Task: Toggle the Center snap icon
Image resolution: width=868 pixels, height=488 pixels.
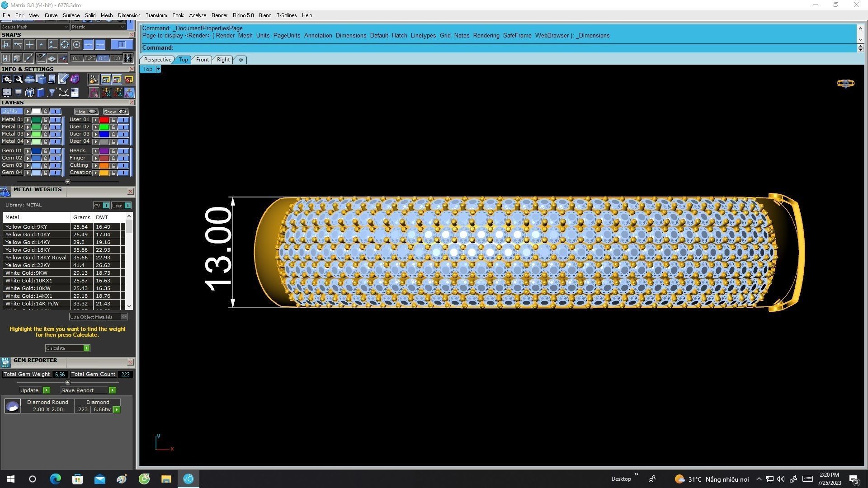Action: 76,45
